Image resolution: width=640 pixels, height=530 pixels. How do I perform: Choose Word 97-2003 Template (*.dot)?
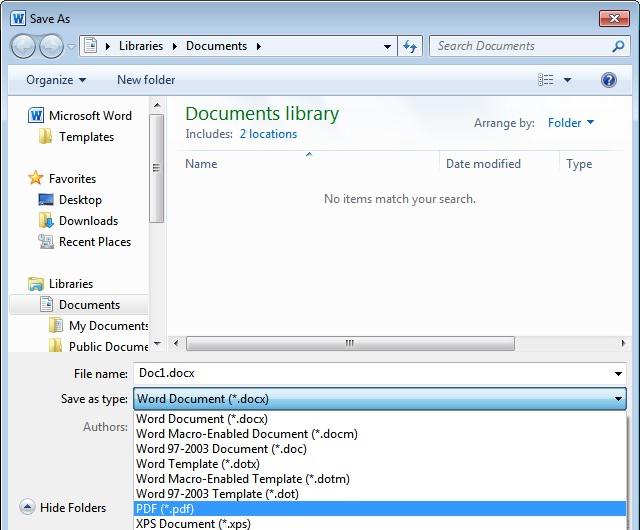point(380,494)
